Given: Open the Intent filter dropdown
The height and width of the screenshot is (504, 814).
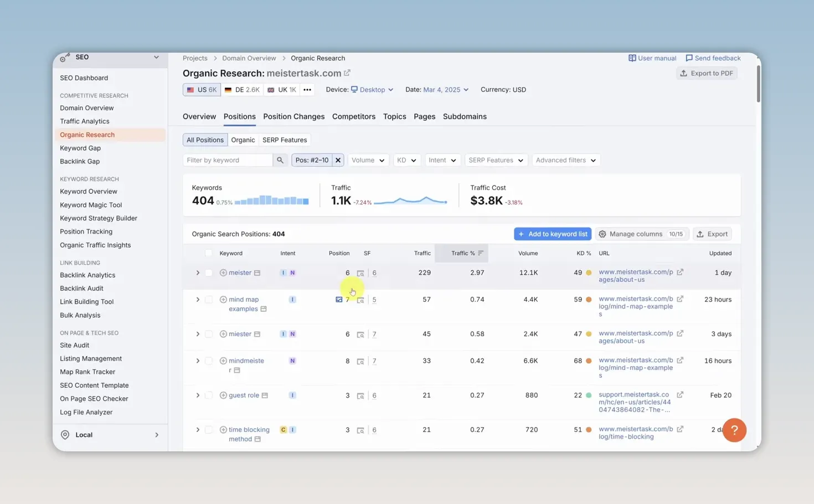Looking at the screenshot, I should coord(442,160).
